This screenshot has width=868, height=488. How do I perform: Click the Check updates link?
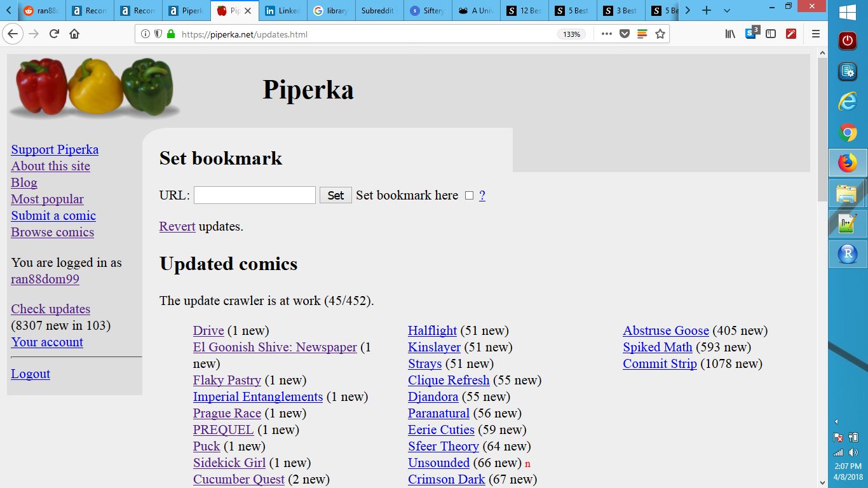50,309
